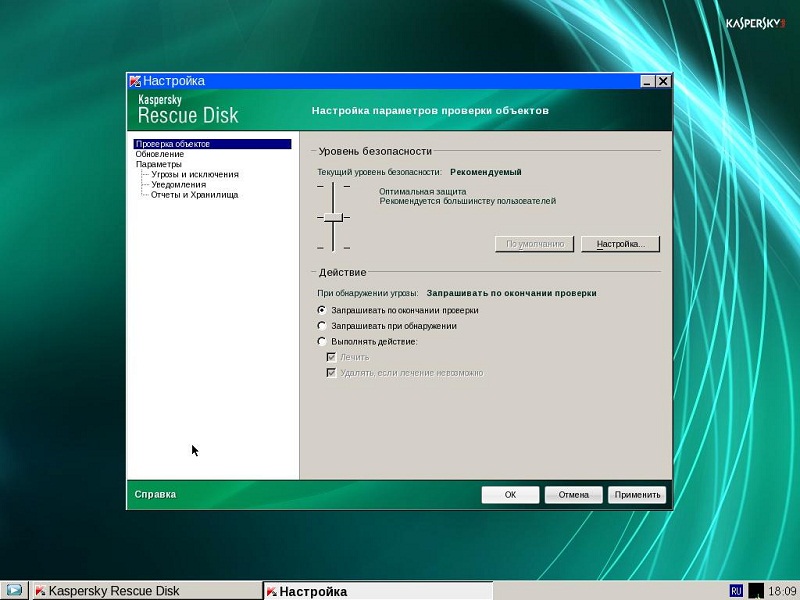
Task: Open 'Проверка объектов' in the settings tree
Action: coord(173,144)
